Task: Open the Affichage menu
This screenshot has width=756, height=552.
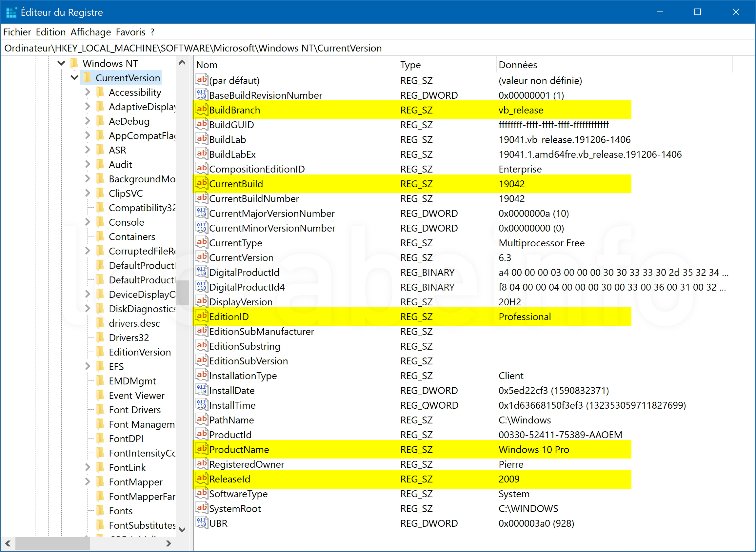Action: 91,32
